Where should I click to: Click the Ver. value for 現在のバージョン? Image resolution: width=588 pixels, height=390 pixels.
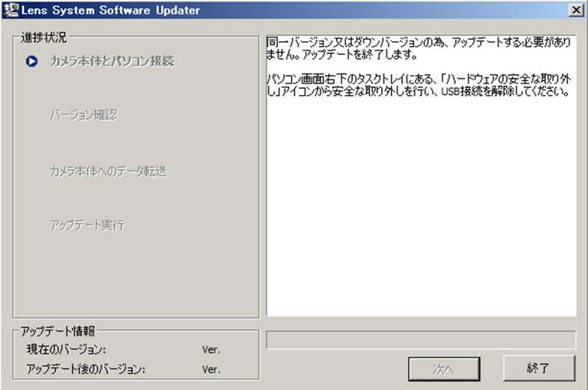coord(211,349)
